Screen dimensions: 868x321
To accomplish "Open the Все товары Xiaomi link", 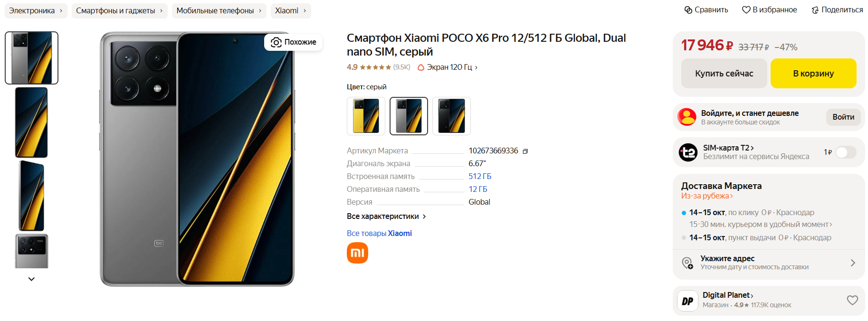I will 379,233.
